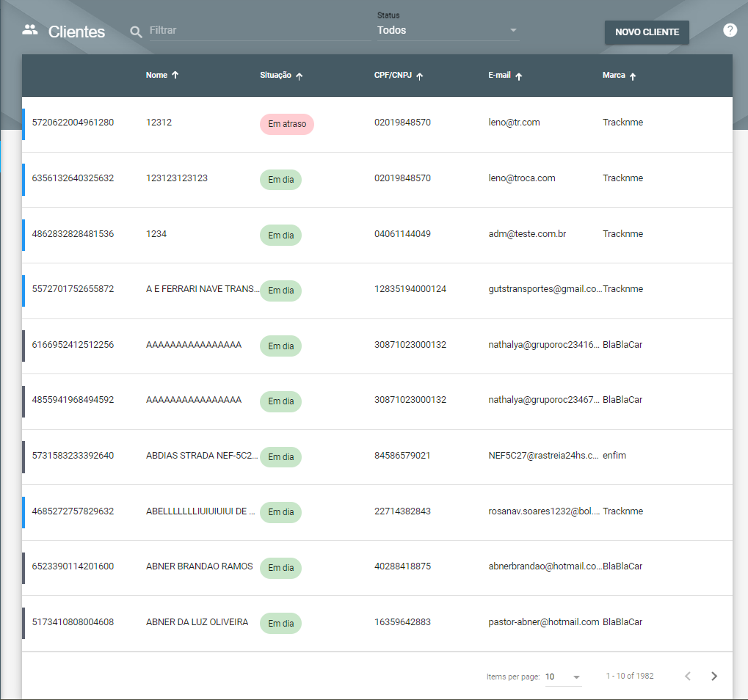The image size is (748, 700).
Task: Click the 1 - 10 of 1982 range label
Action: coord(630,677)
